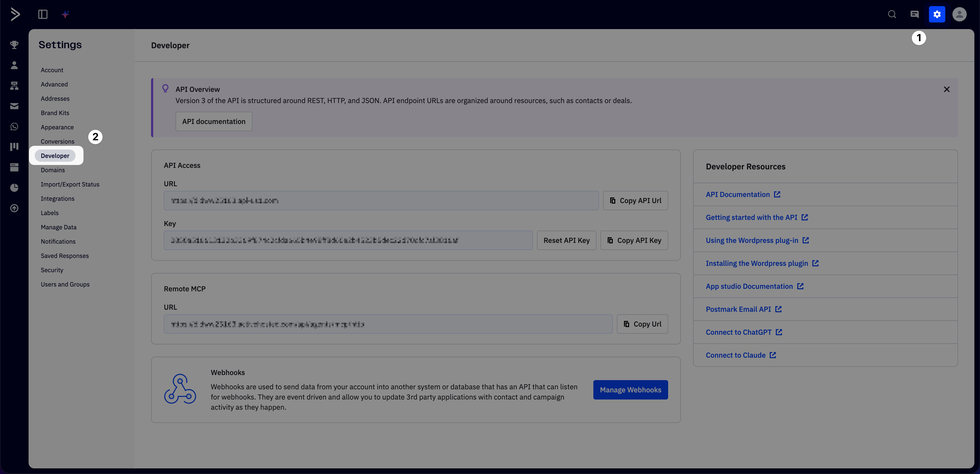Toggle the sidebar panel layout icon
The image size is (980, 474).
pos(43,15)
